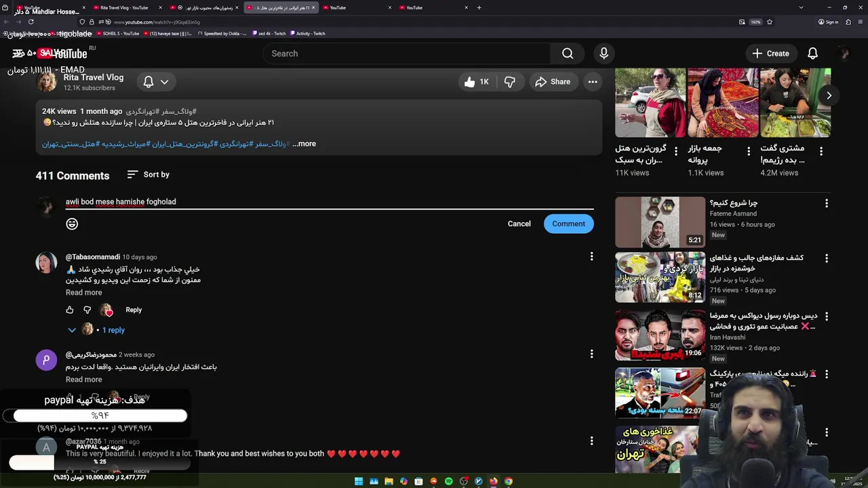Reset the 160% zoom level indicator
This screenshot has height=488, width=868.
coord(755,22)
